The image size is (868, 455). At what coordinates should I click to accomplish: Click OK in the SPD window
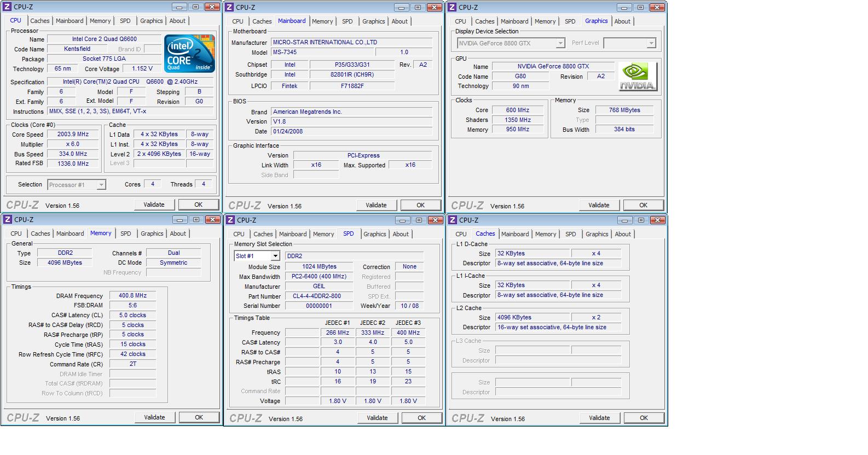click(421, 418)
